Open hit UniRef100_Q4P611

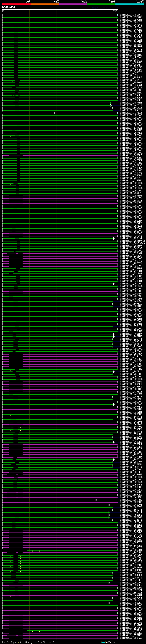pyautogui.click(x=131, y=105)
